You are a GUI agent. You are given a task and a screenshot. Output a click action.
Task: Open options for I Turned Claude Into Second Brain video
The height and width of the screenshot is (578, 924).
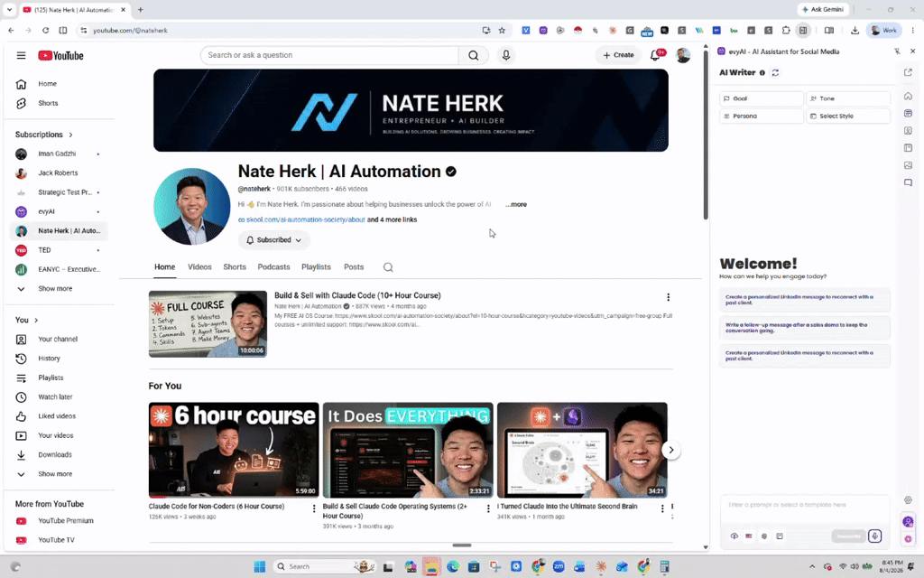(662, 508)
